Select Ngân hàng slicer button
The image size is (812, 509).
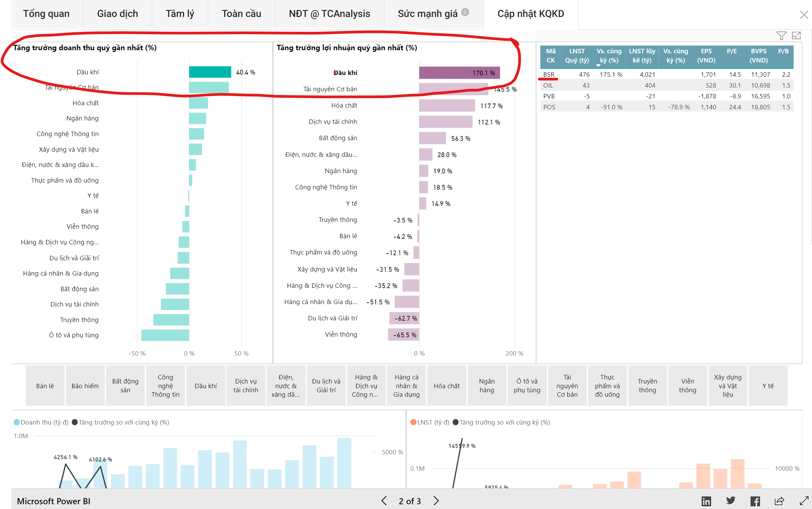[487, 385]
